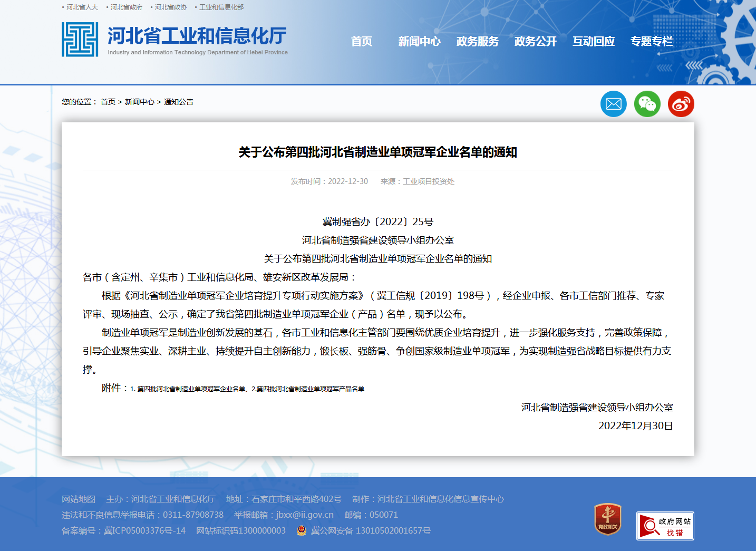The image size is (756, 551).
Task: Open the WeChat share icon
Action: [x=647, y=104]
